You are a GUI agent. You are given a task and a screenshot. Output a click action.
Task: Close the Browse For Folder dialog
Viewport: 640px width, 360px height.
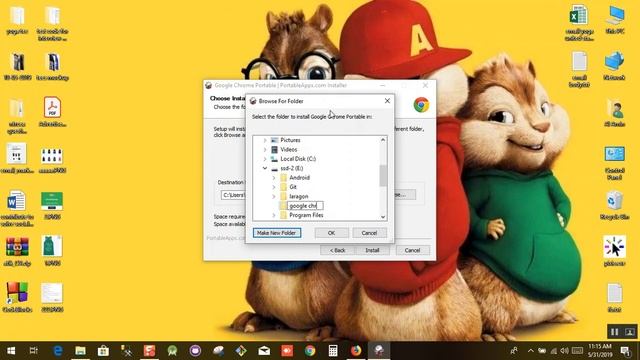387,101
